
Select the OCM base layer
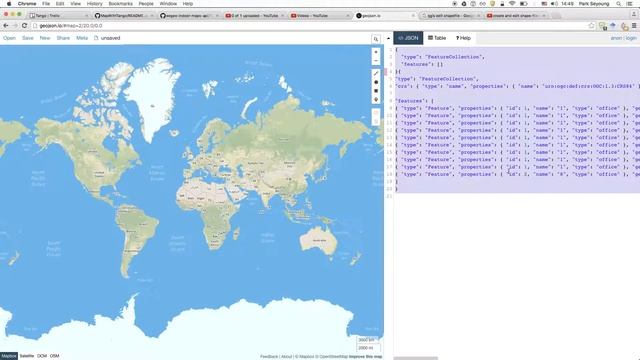coord(42,356)
